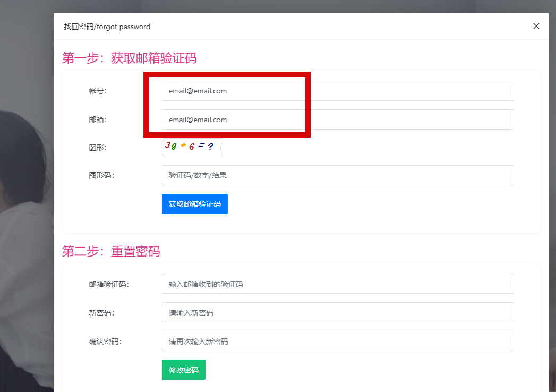
Task: Click the 图形码 captcha result input
Action: pos(338,175)
